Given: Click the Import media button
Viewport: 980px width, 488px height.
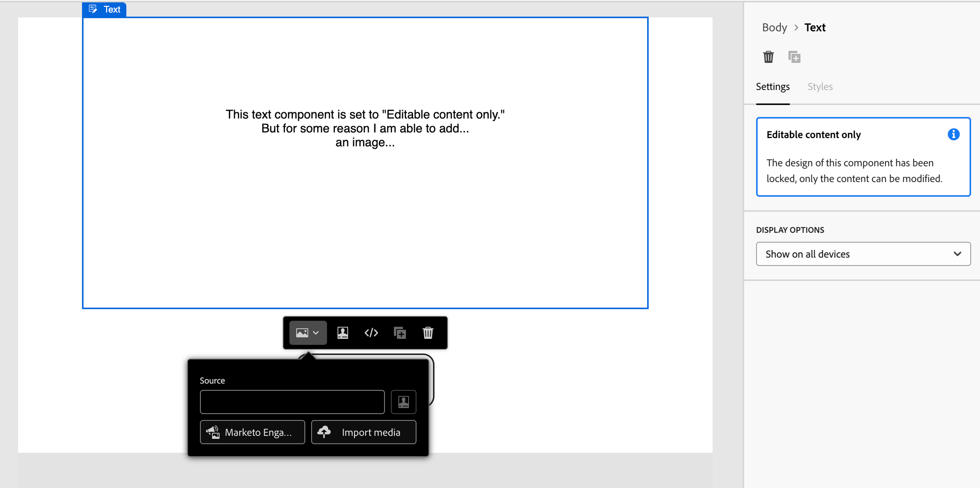Looking at the screenshot, I should (364, 432).
